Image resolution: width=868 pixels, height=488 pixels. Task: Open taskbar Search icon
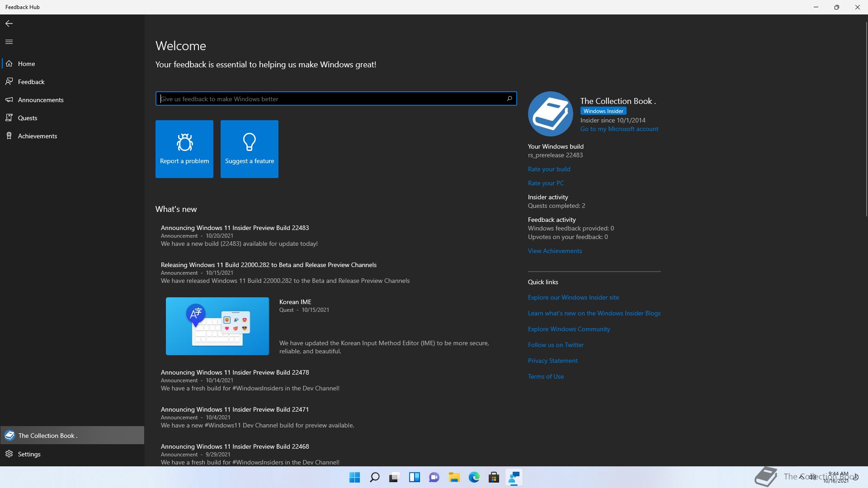click(x=375, y=477)
